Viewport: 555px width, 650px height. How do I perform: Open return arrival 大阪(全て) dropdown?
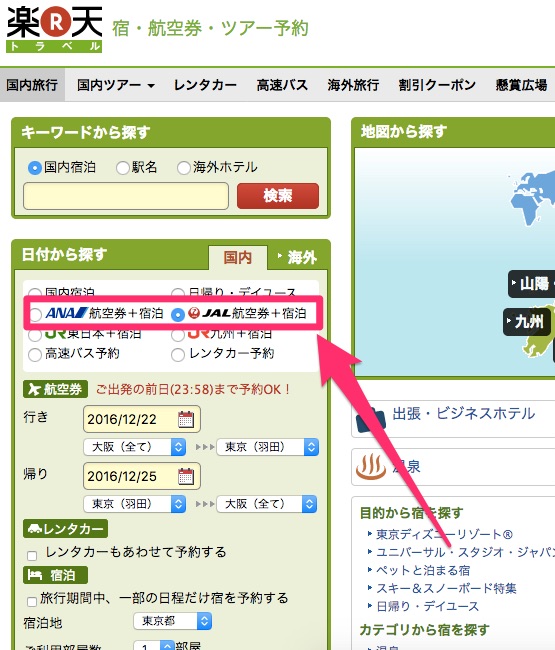[x=267, y=504]
